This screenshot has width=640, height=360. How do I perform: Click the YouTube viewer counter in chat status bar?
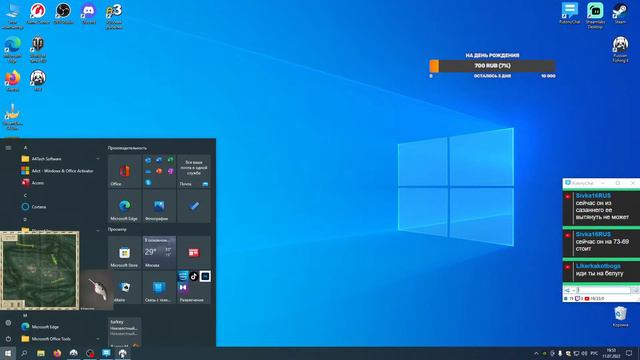[x=594, y=299]
